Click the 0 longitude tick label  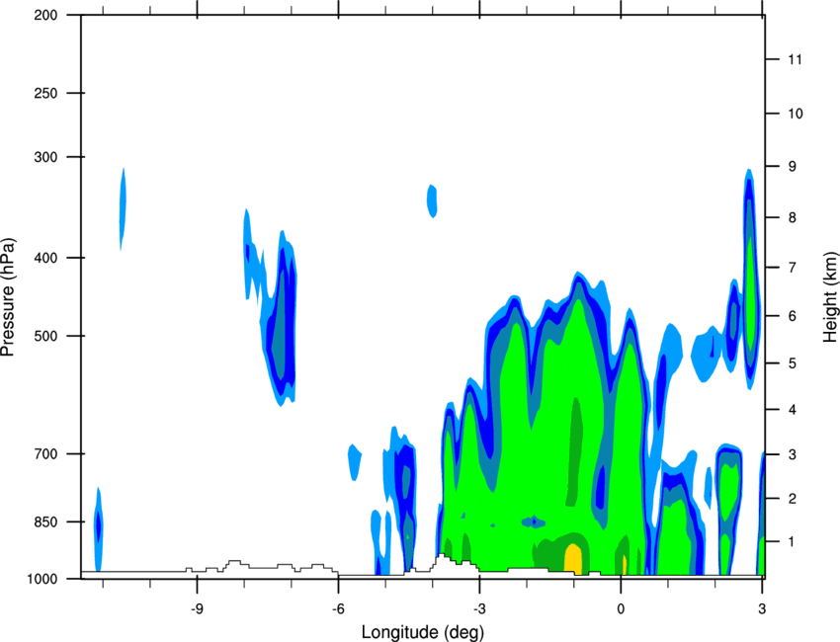[621, 608]
